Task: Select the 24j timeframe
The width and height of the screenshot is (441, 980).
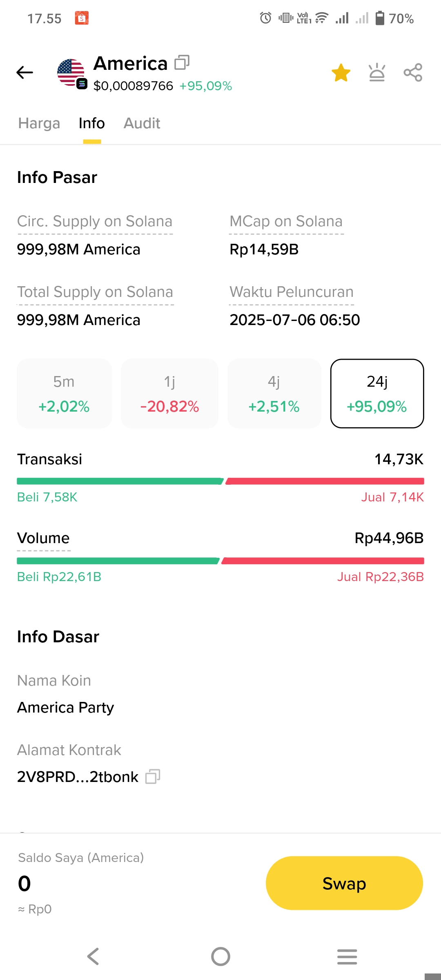Action: tap(377, 394)
